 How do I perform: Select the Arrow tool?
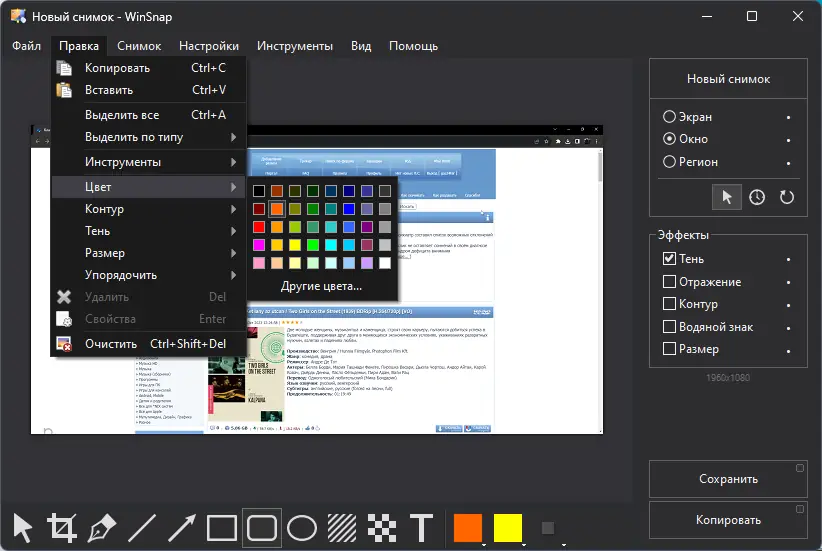coord(182,527)
